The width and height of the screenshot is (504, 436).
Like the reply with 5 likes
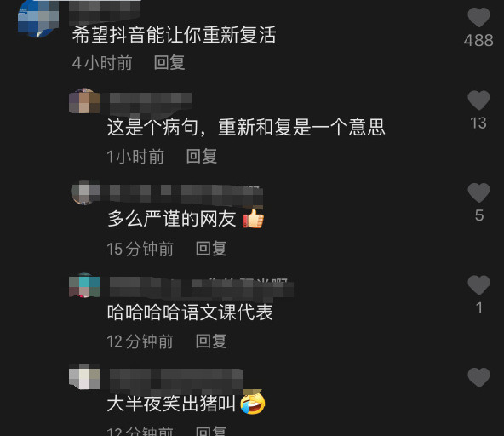click(478, 192)
